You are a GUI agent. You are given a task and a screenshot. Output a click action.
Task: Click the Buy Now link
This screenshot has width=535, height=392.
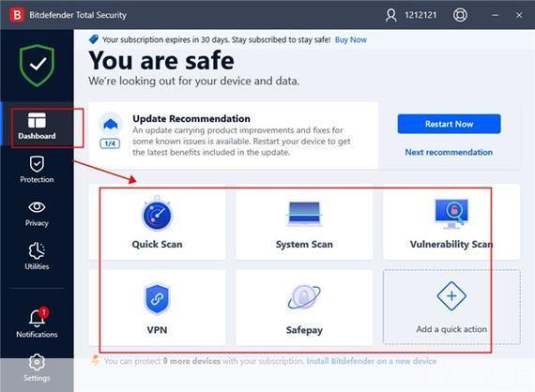pyautogui.click(x=351, y=40)
